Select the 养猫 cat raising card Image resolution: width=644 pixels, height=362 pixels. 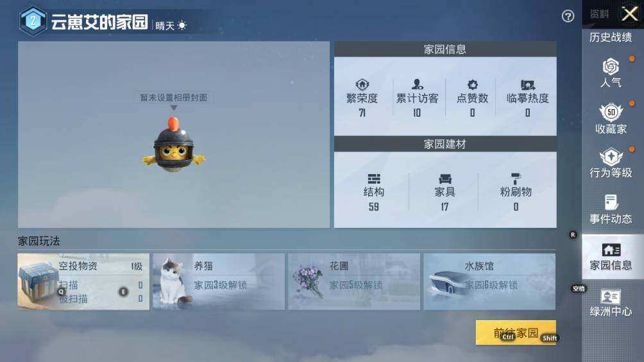219,282
